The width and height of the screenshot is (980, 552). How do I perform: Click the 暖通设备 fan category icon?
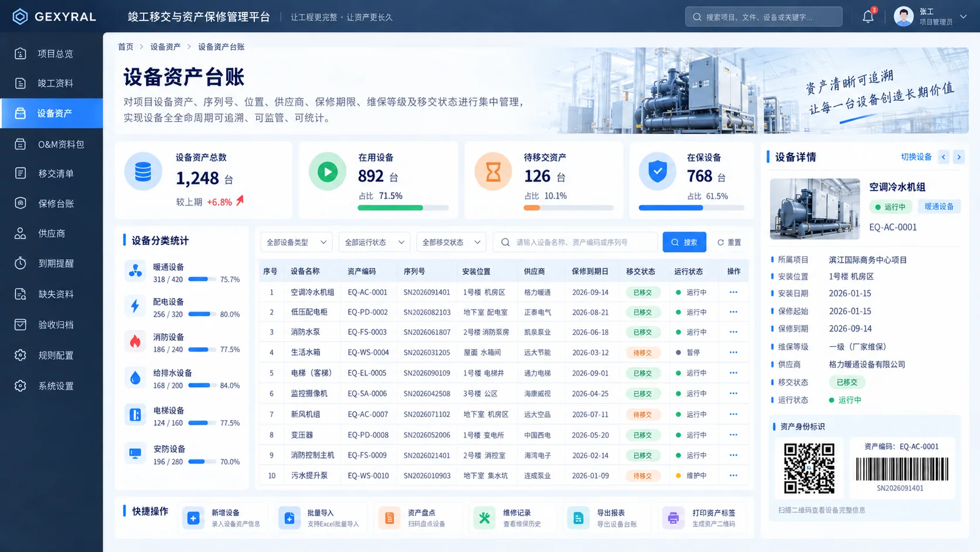pyautogui.click(x=135, y=271)
